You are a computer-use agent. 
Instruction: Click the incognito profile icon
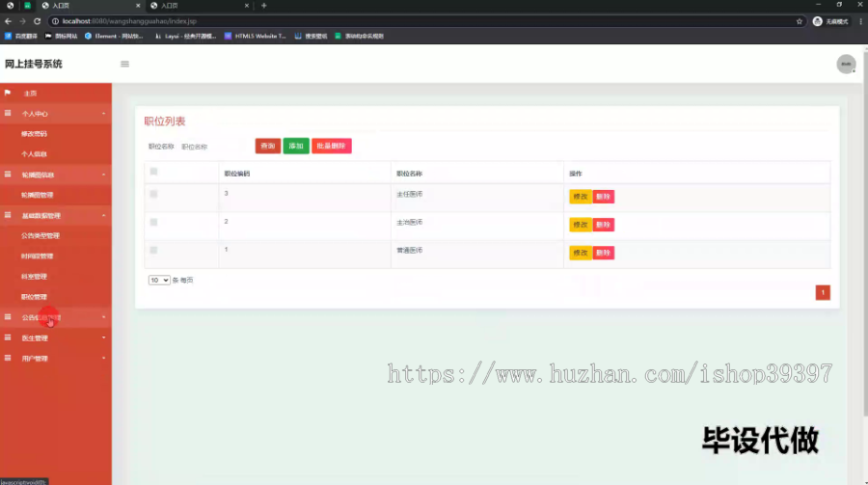pyautogui.click(x=817, y=21)
